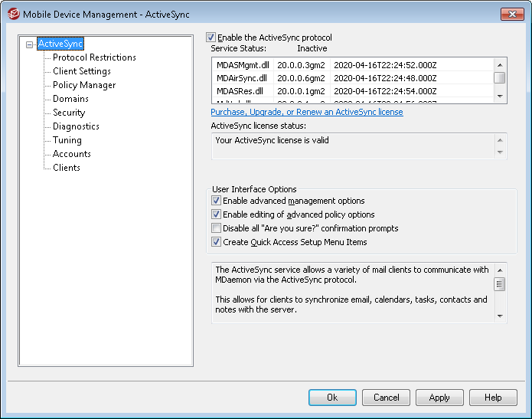The image size is (532, 419).
Task: Click down arrow in license status box
Action: click(500, 152)
